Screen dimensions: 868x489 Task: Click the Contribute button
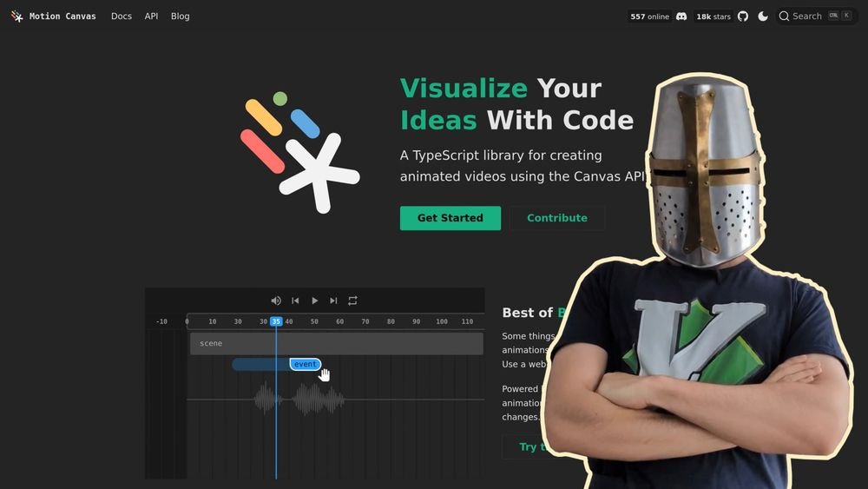pos(556,218)
